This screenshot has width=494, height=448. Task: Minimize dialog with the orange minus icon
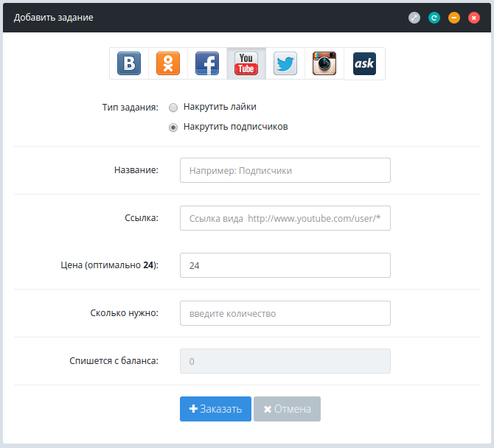pyautogui.click(x=454, y=17)
